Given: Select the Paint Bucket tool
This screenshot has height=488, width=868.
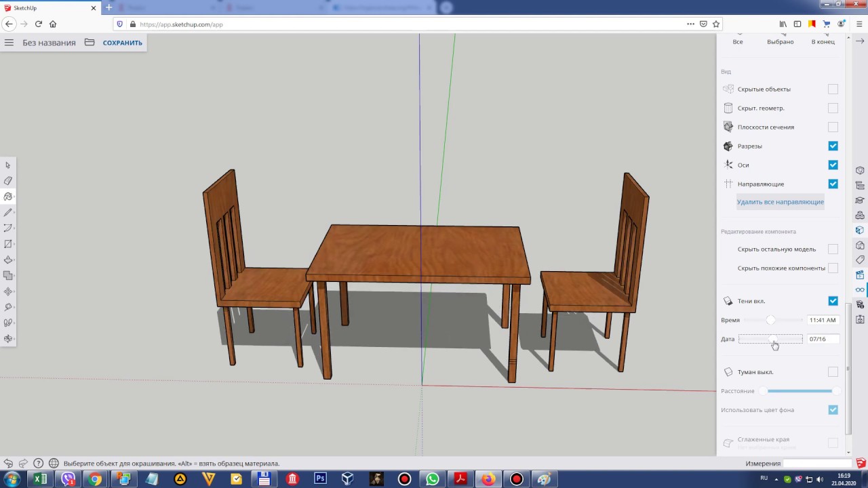Looking at the screenshot, I should tap(8, 197).
